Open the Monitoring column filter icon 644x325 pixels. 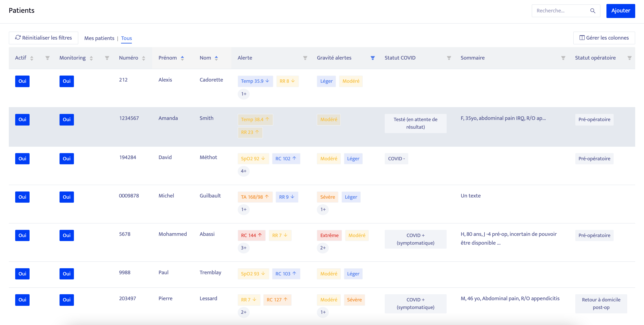click(107, 58)
